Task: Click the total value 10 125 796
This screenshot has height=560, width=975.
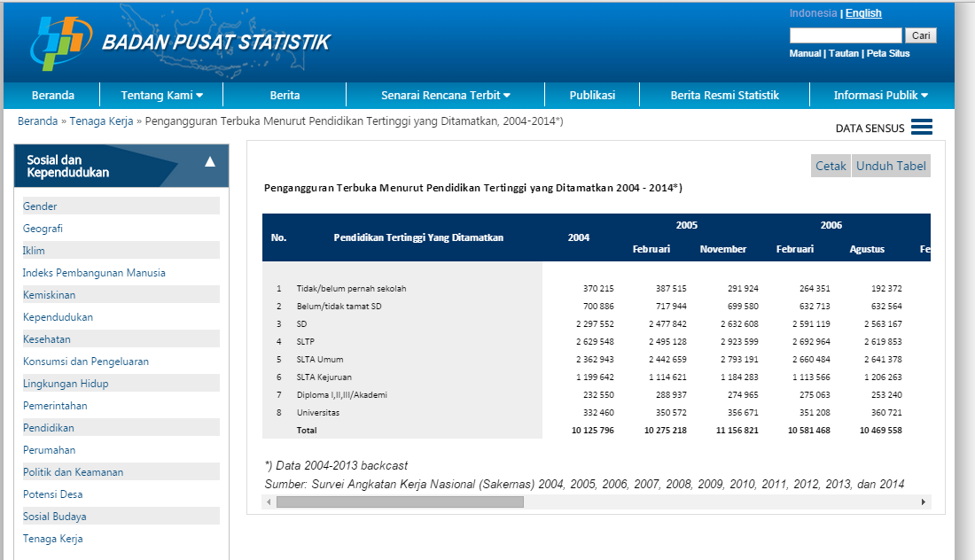Action: (x=593, y=430)
